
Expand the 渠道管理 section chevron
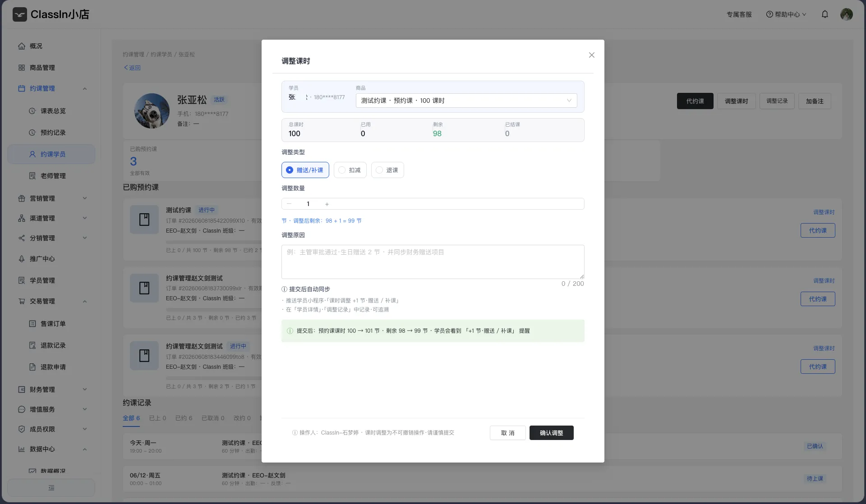[85, 218]
